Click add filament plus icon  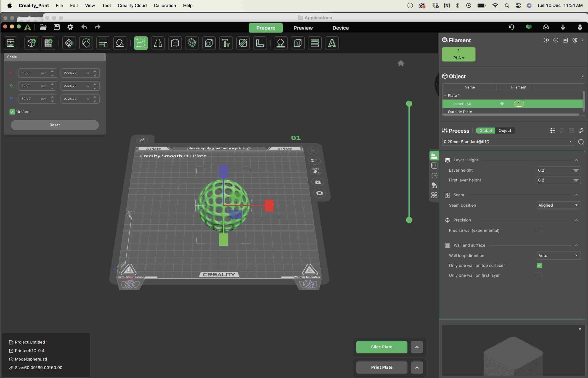[546, 40]
